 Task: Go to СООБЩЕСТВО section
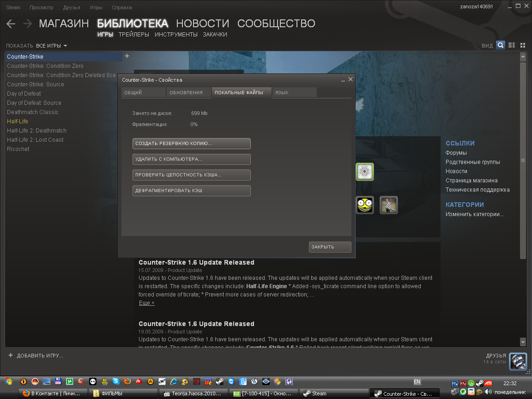pos(276,24)
